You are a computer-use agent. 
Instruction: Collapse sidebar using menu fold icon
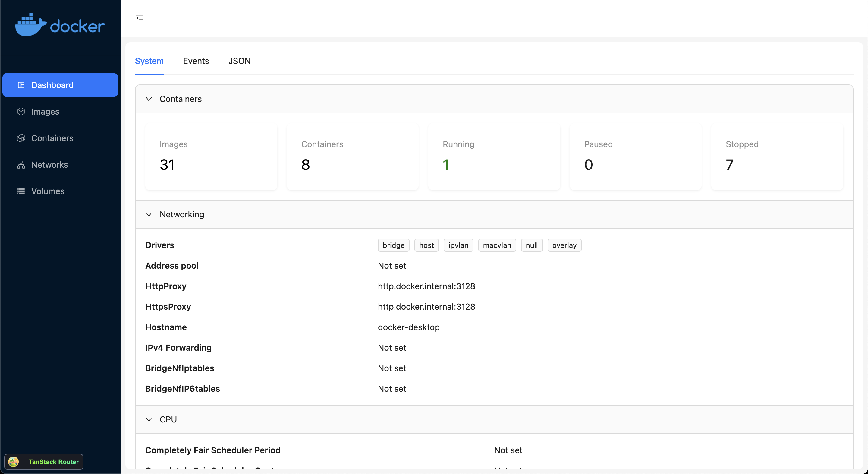(x=140, y=18)
